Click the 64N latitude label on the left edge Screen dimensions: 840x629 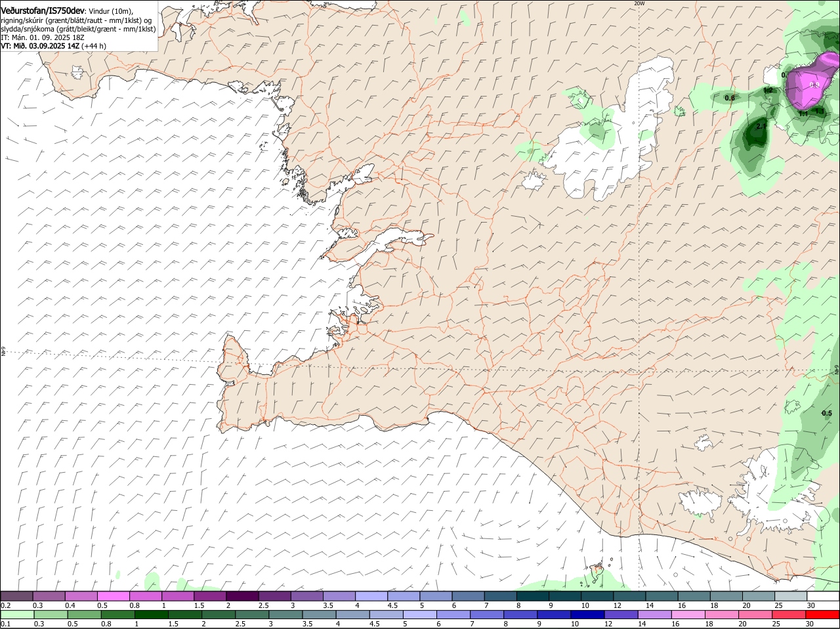[x=3, y=352]
